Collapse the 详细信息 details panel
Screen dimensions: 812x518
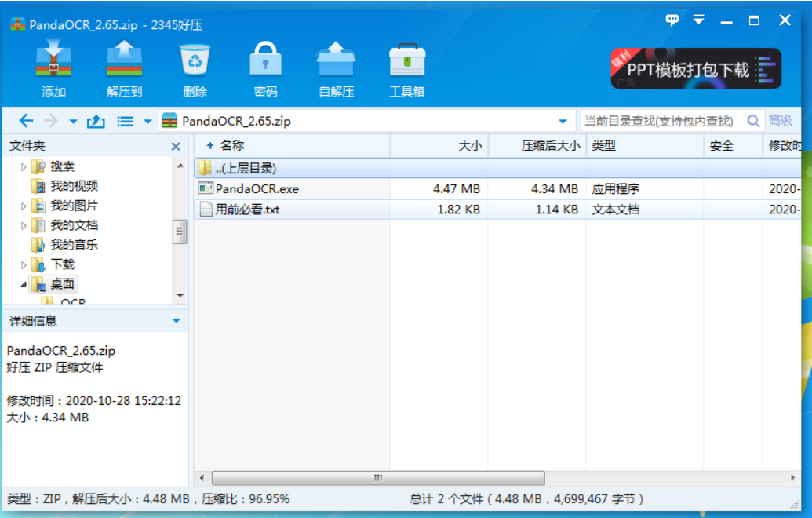(176, 321)
